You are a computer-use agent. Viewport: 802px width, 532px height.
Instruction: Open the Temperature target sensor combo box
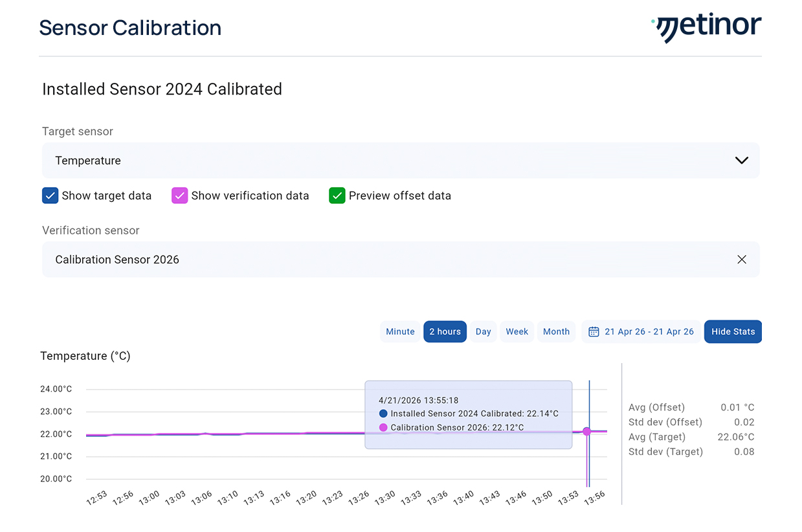point(401,161)
